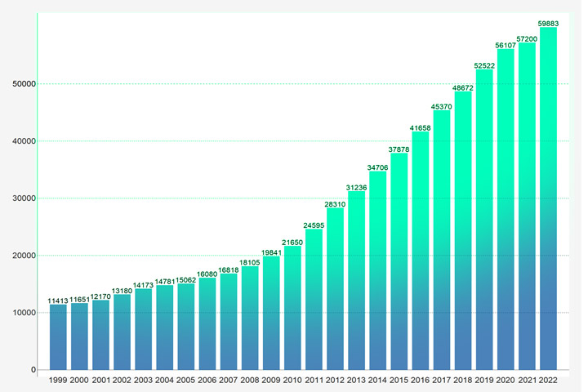Select the 2015 x-axis year label

[399, 380]
